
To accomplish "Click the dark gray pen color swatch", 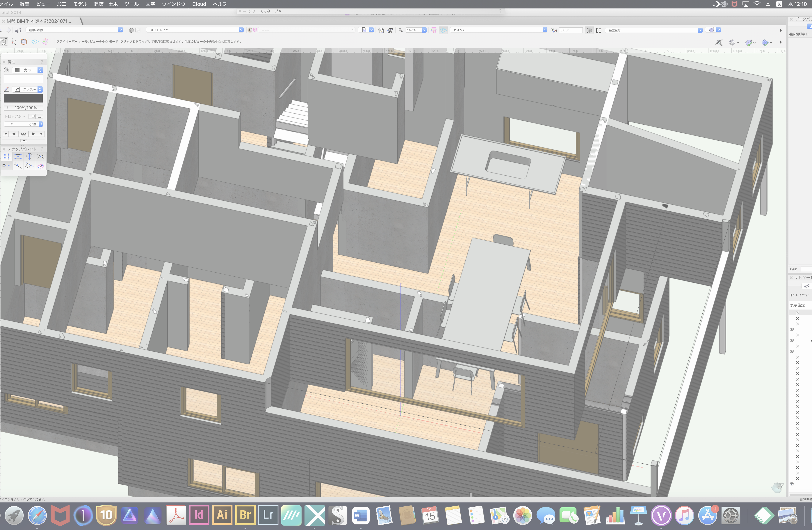I will click(24, 99).
